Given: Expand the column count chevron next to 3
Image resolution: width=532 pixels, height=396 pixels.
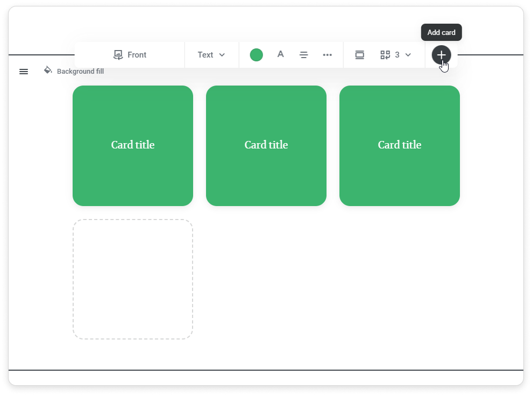Looking at the screenshot, I should point(408,55).
